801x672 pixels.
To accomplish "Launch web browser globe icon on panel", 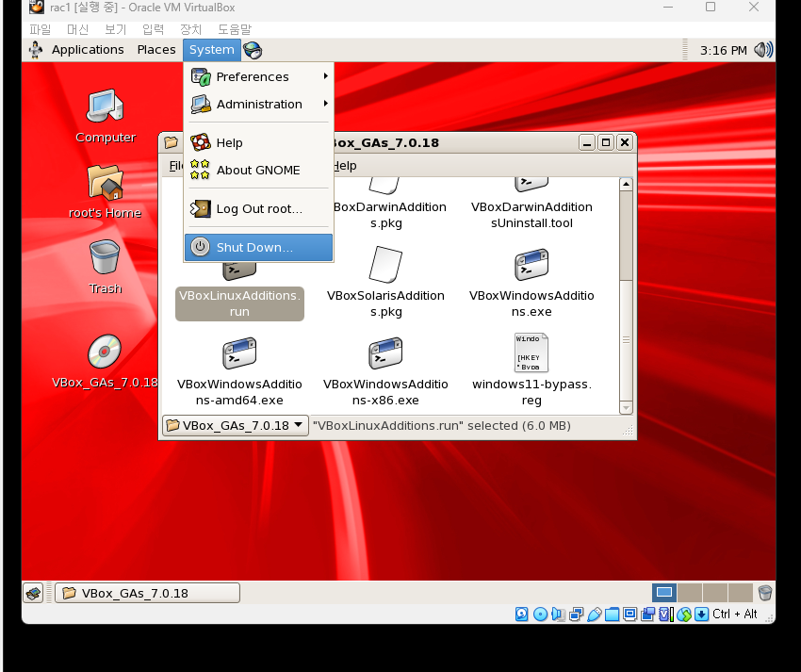I will point(253,50).
